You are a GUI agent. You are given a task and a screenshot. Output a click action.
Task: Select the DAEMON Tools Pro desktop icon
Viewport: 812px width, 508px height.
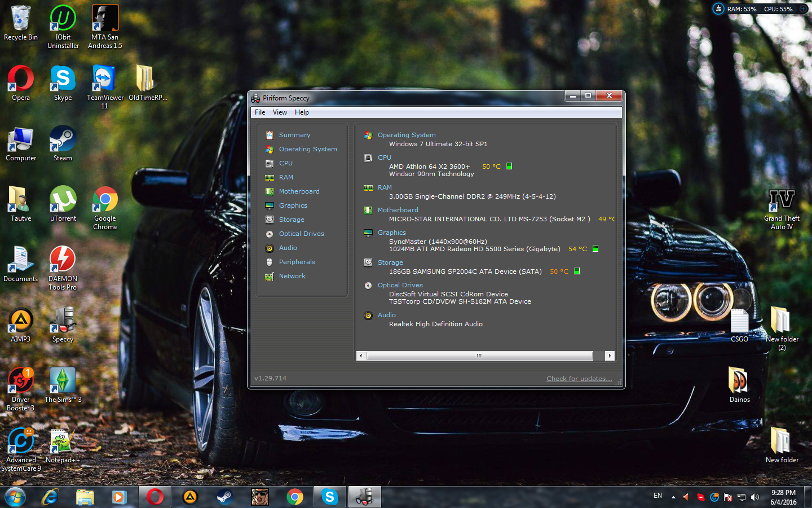(63, 268)
